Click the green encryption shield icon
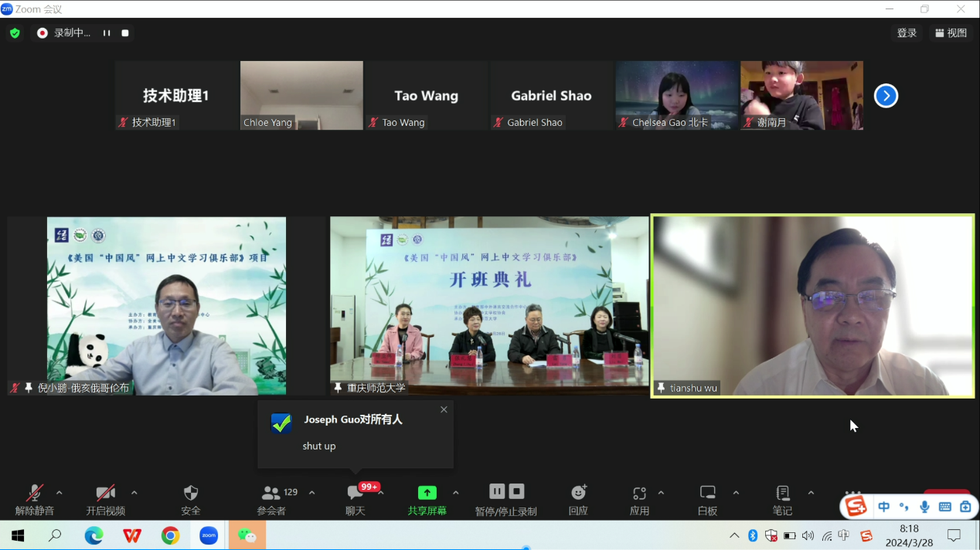The height and width of the screenshot is (550, 980). click(15, 33)
